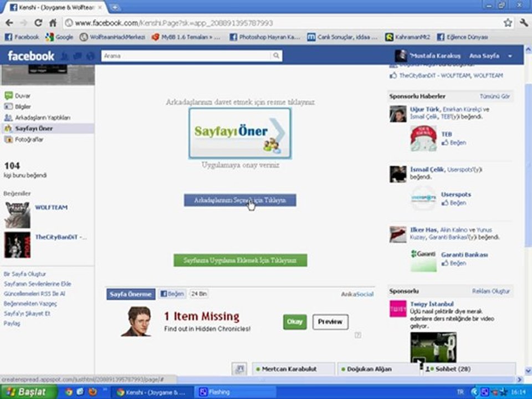Screen dimensions: 532x399
Task: Click the Mustafa Karakuş profile picture
Action: coord(401,56)
